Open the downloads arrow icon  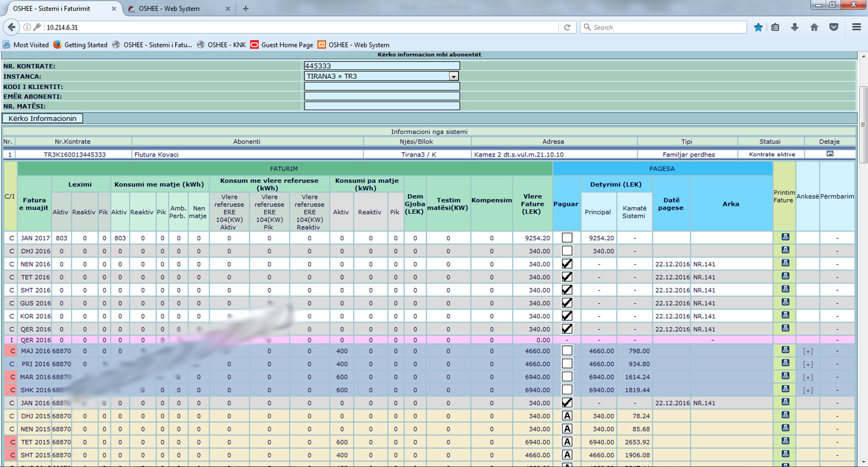(x=794, y=27)
